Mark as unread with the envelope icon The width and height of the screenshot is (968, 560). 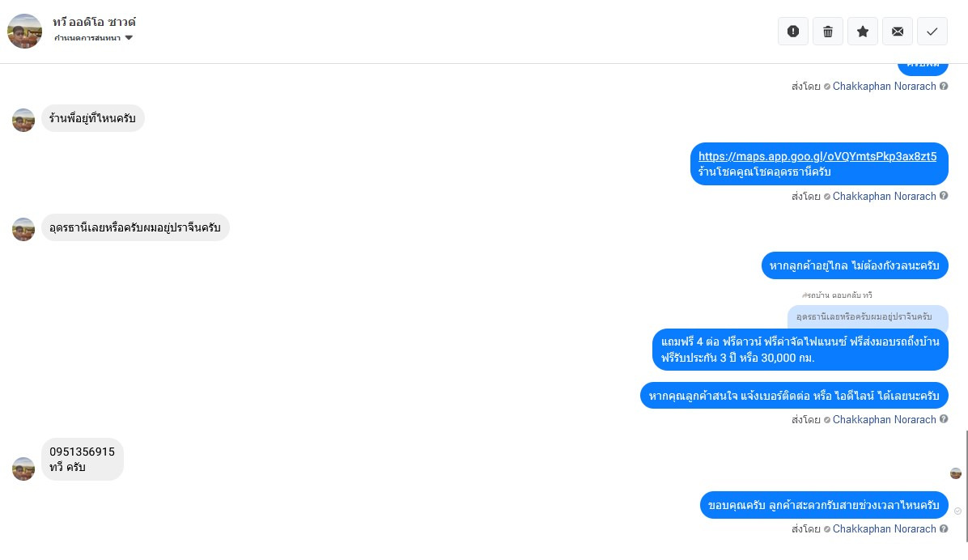point(898,32)
